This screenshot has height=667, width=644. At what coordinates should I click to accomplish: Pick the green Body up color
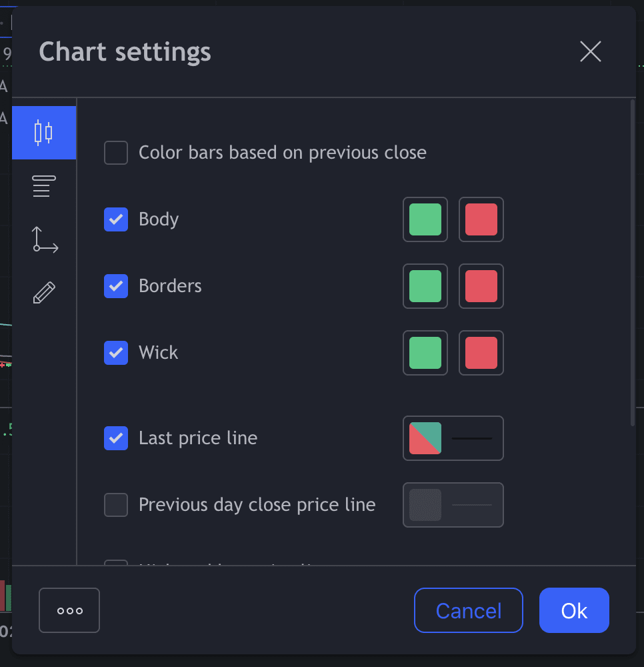(x=425, y=219)
